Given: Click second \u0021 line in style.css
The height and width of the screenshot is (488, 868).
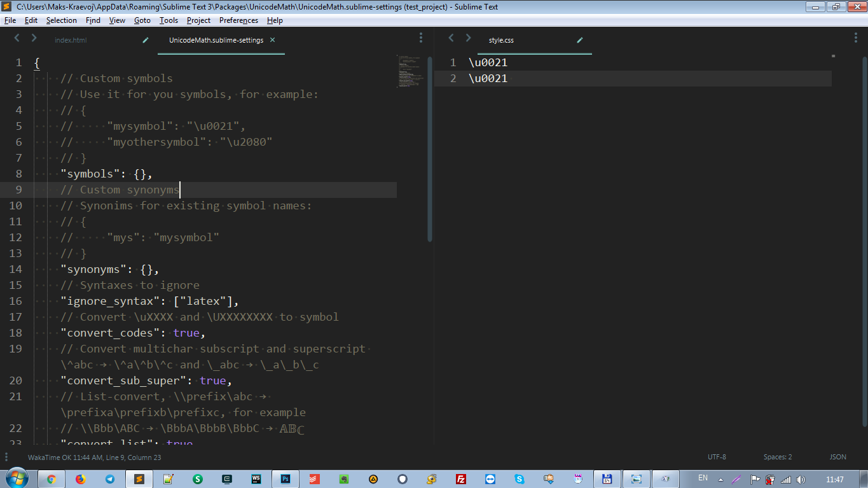Looking at the screenshot, I should [488, 78].
